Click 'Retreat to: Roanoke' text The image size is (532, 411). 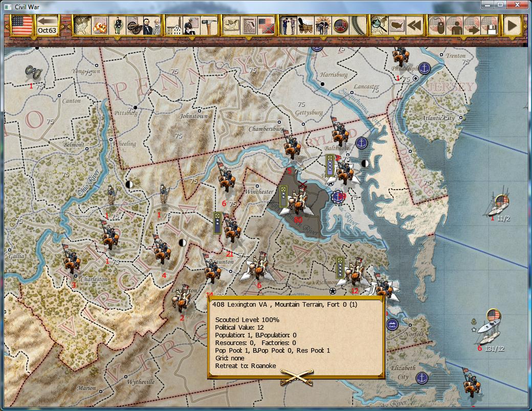[x=246, y=366]
